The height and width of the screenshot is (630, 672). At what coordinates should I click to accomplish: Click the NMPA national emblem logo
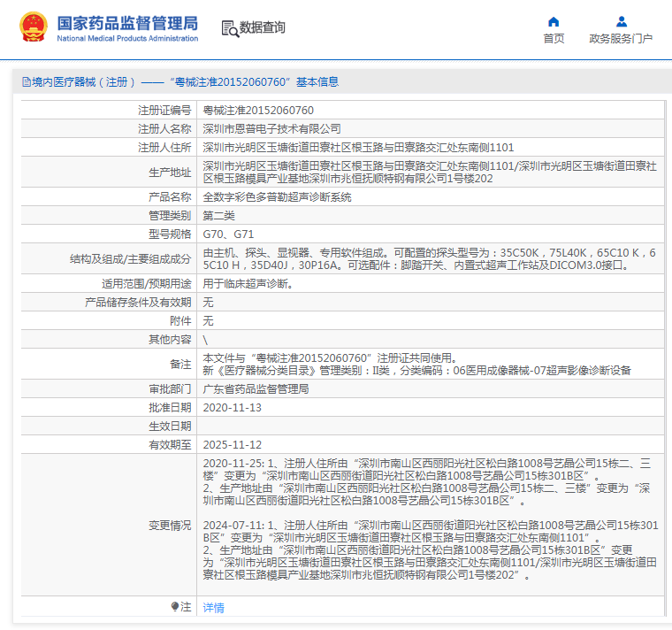[33, 28]
